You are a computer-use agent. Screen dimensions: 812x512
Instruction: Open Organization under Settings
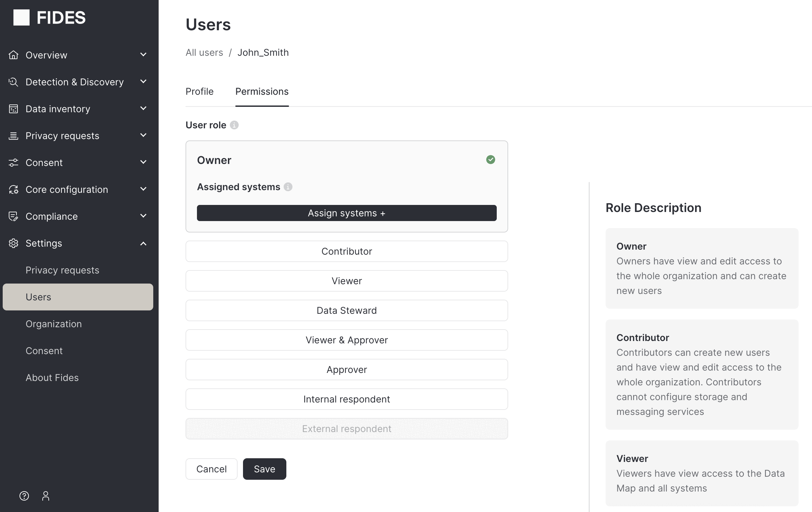point(54,324)
